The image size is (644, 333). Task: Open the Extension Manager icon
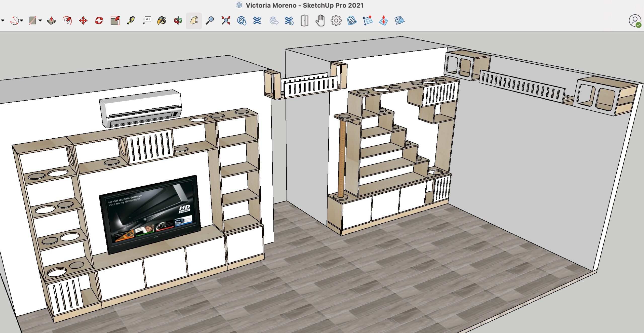[x=289, y=21]
